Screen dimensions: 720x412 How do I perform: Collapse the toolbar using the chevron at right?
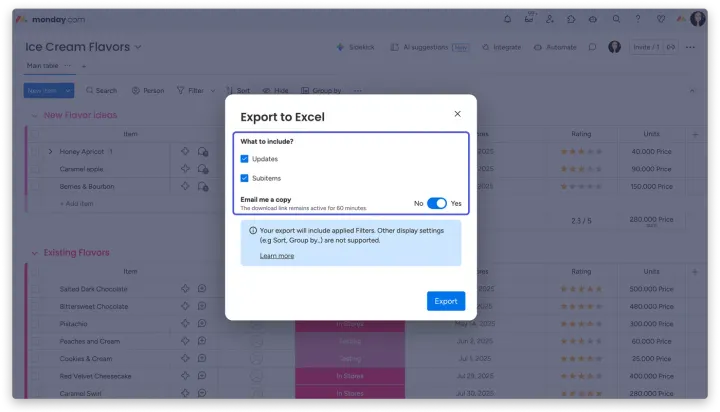click(x=692, y=90)
